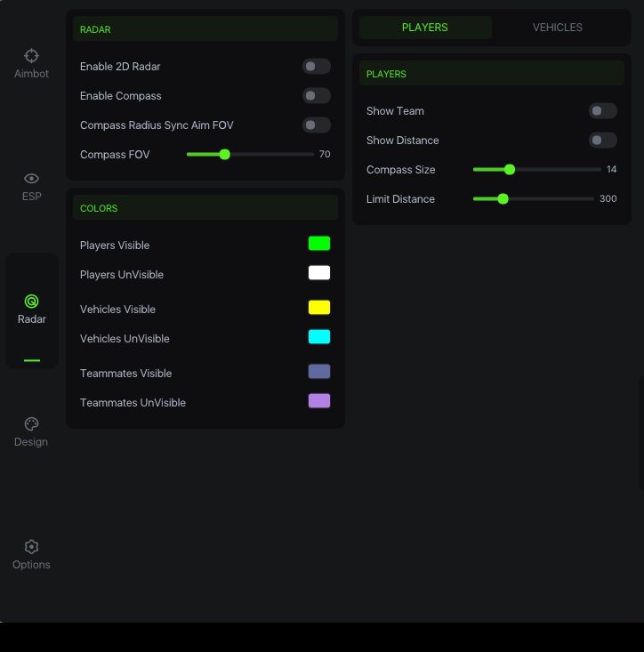Click the Compass FOV slider handle
The height and width of the screenshot is (652, 644).
(x=225, y=155)
